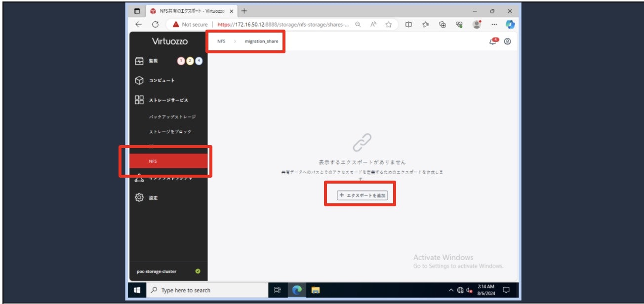This screenshot has height=304, width=644.
Task: Select the NFS共有のエクスポート browser tab
Action: [192, 11]
